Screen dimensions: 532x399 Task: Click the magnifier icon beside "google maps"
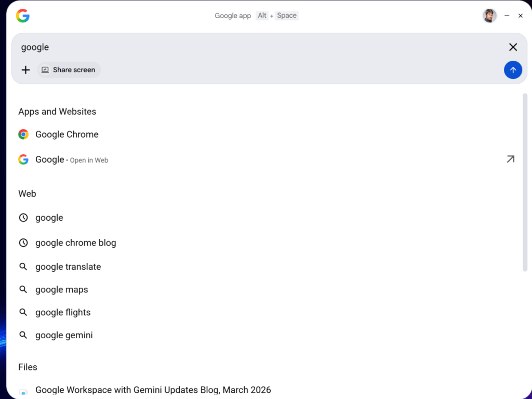[23, 289]
